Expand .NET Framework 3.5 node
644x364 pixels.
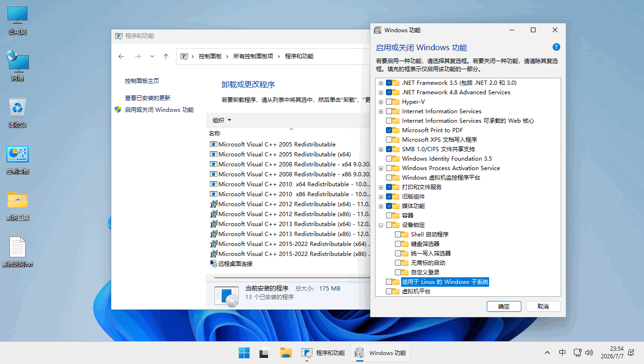tap(381, 83)
